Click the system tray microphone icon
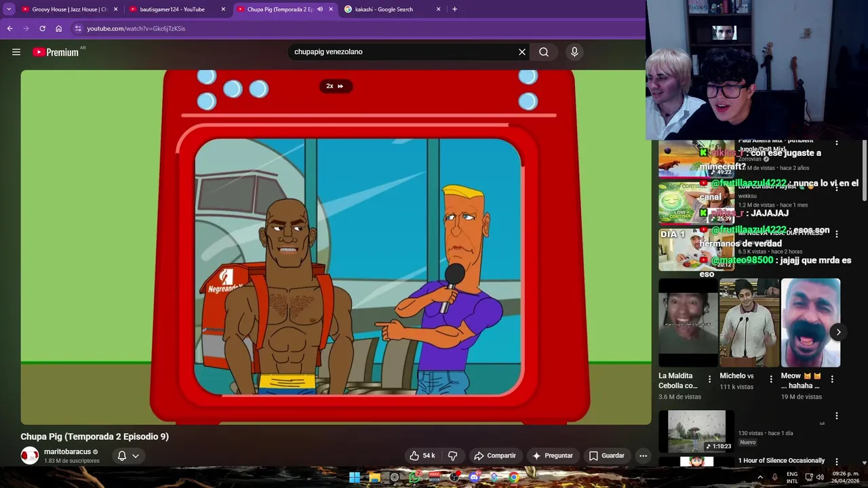The image size is (868, 488). tap(774, 477)
